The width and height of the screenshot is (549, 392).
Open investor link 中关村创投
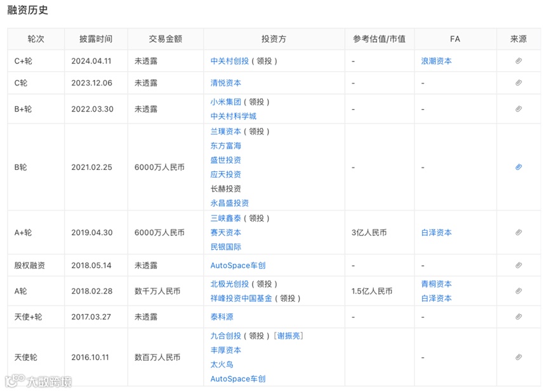point(229,61)
